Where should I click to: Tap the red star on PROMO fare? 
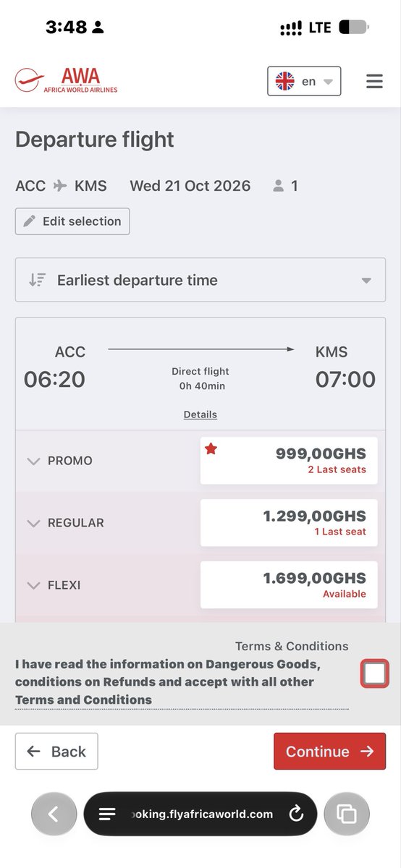(x=211, y=449)
